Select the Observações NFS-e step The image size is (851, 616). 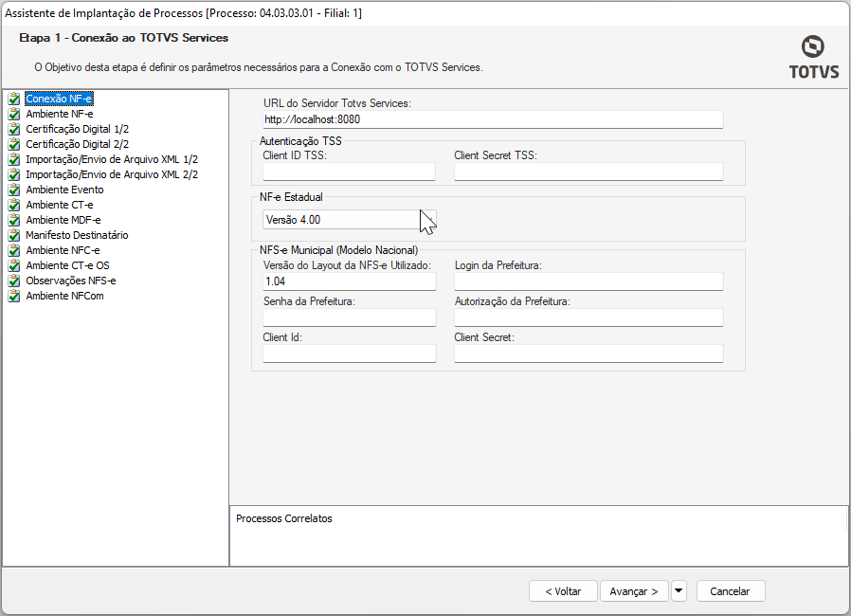70,281
